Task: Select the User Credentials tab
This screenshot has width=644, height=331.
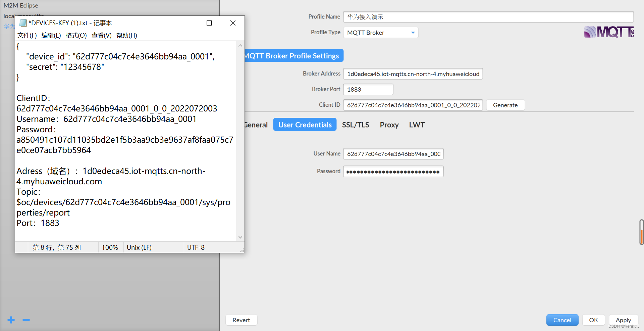Action: [x=305, y=125]
